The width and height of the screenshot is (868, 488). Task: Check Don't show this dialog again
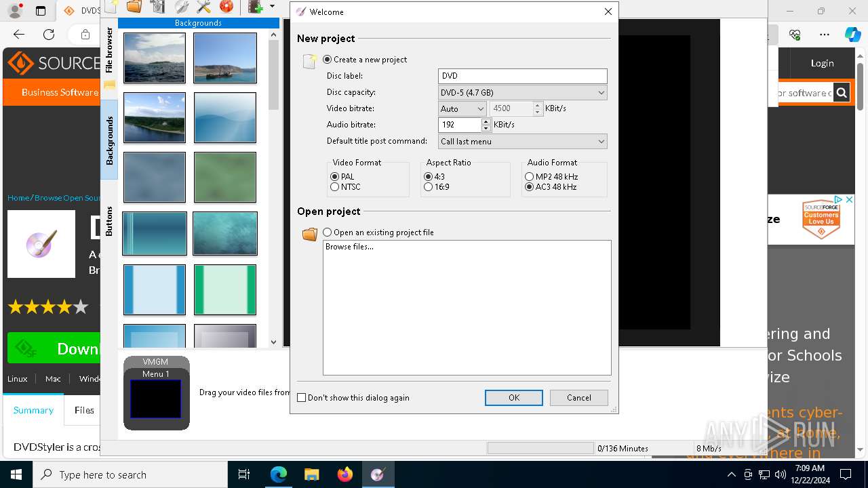point(302,398)
